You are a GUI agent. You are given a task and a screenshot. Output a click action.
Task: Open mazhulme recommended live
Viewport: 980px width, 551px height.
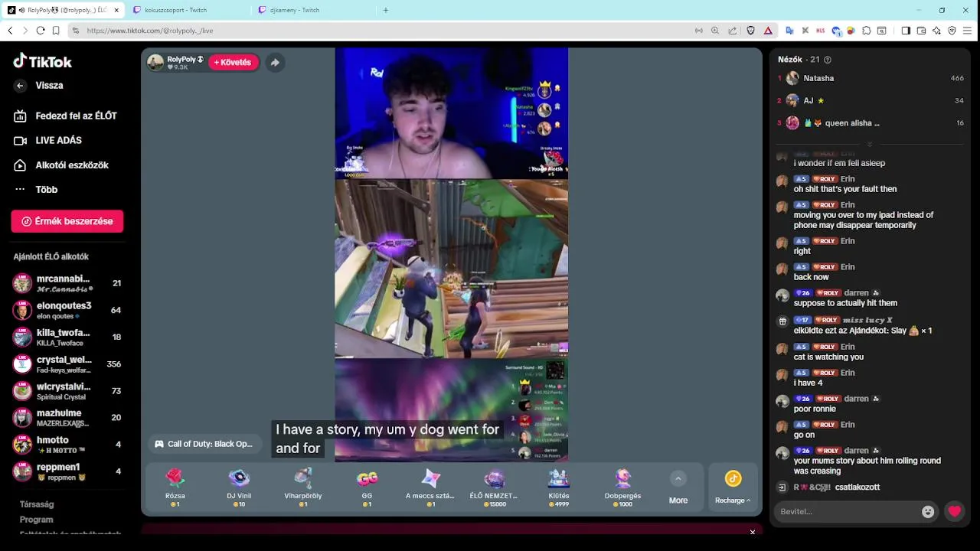[67, 417]
